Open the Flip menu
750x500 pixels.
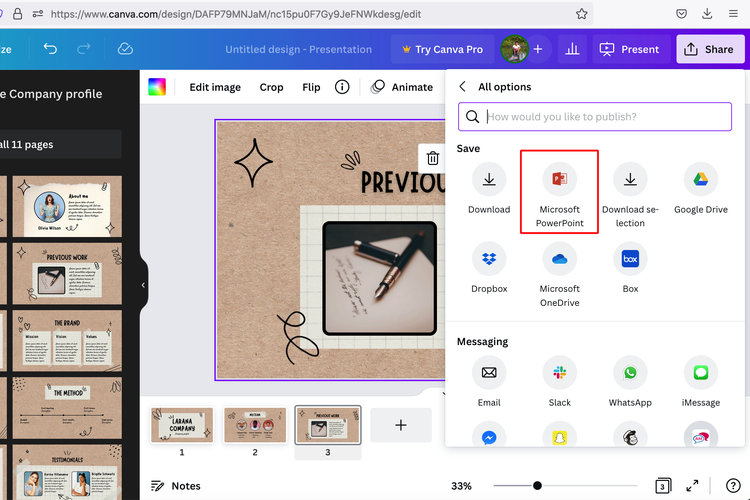coord(311,87)
